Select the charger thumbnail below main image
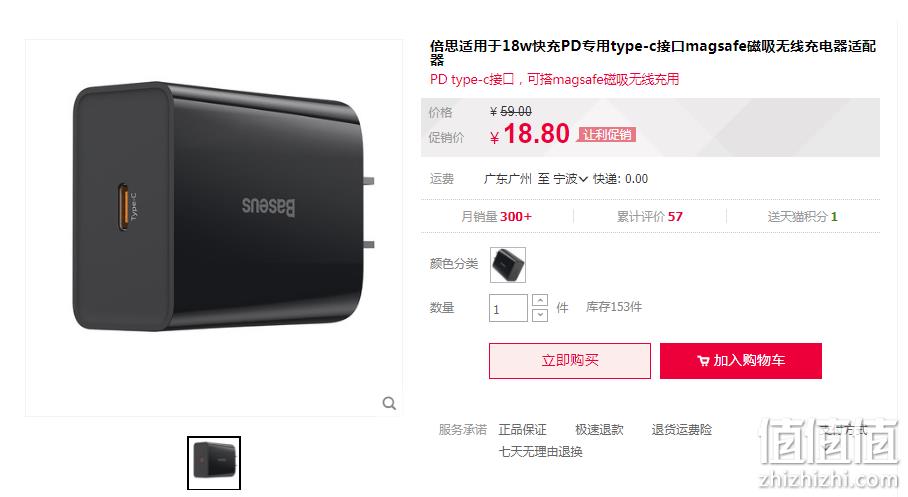The height and width of the screenshot is (497, 908). 214,463
